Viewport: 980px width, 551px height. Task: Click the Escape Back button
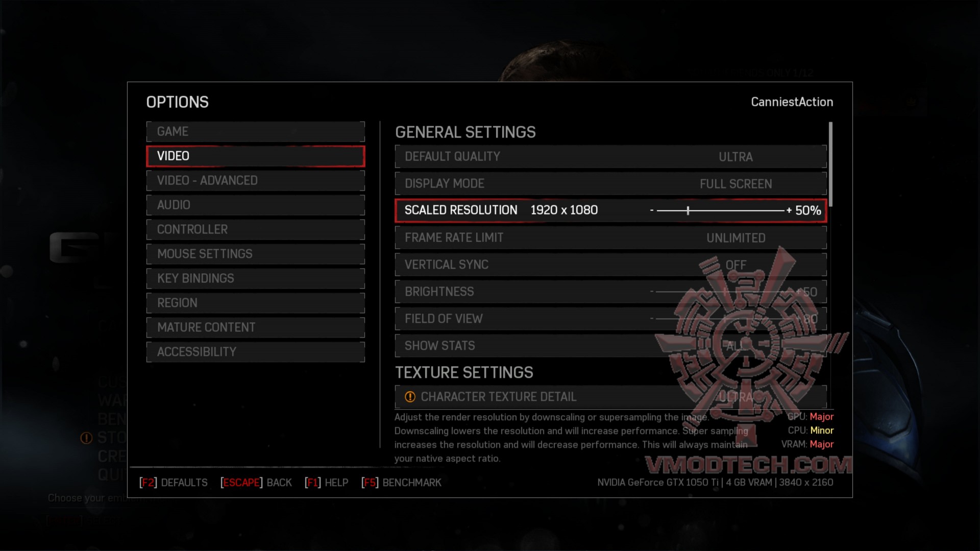(256, 483)
